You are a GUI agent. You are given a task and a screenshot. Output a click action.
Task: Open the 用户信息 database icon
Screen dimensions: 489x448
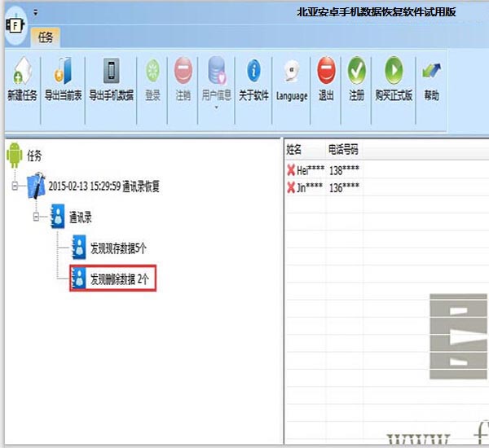(x=217, y=71)
